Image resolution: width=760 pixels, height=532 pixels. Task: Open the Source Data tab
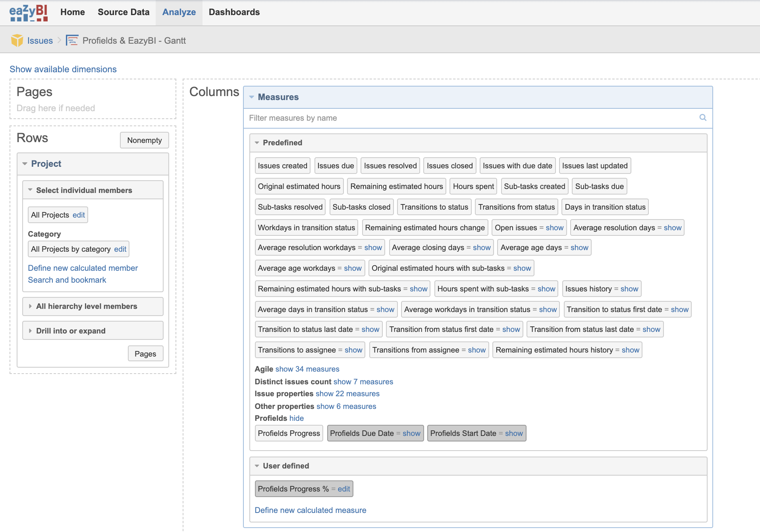point(123,12)
